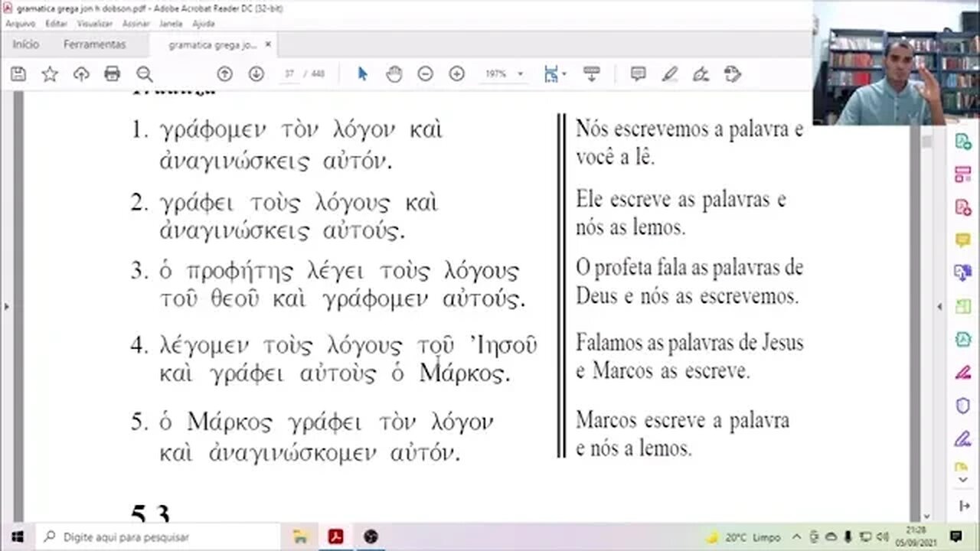The height and width of the screenshot is (551, 980).
Task: Open Organize Pages tool in right pane
Action: click(x=962, y=174)
